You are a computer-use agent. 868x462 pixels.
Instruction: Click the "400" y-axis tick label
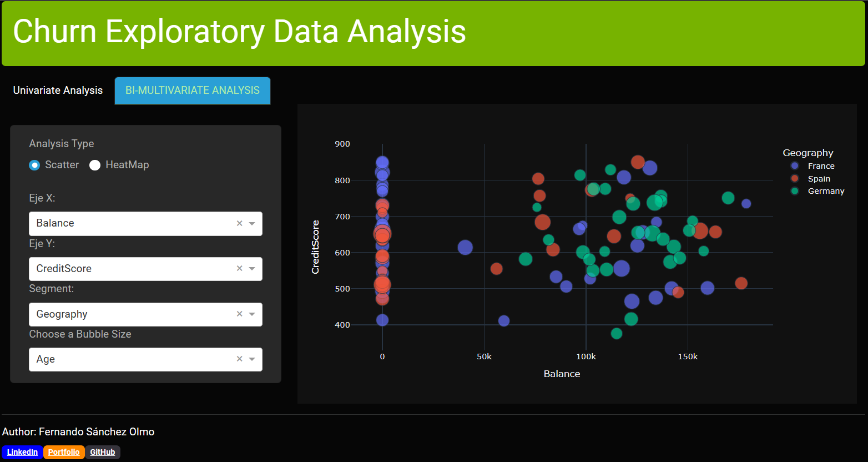pyautogui.click(x=342, y=325)
